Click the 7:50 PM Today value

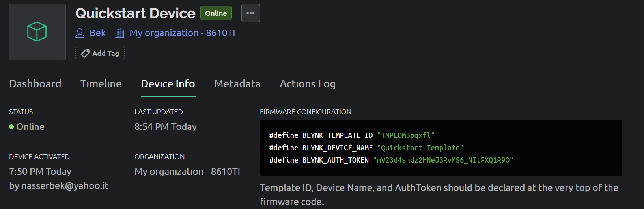[40, 172]
